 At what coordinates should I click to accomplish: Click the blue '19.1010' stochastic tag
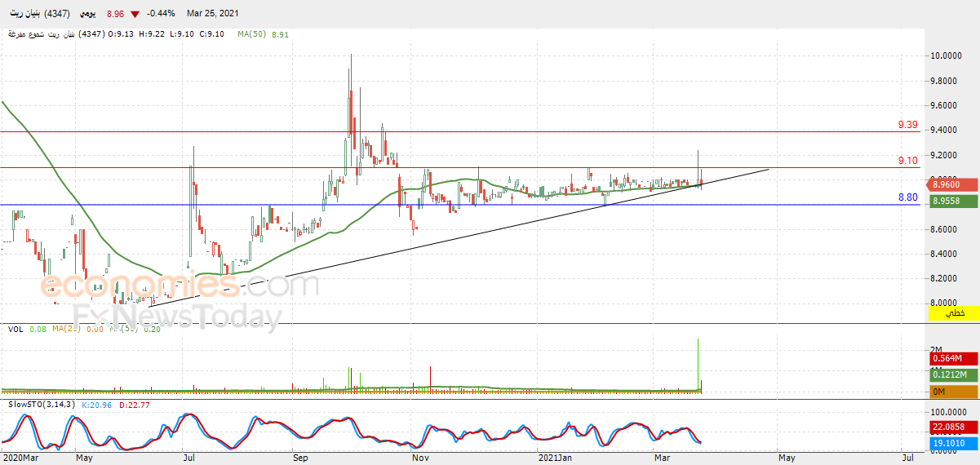point(954,444)
